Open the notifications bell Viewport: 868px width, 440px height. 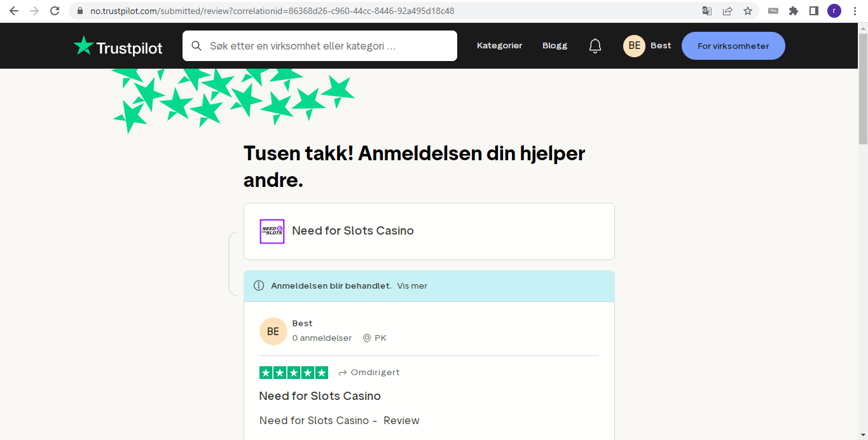click(x=595, y=46)
